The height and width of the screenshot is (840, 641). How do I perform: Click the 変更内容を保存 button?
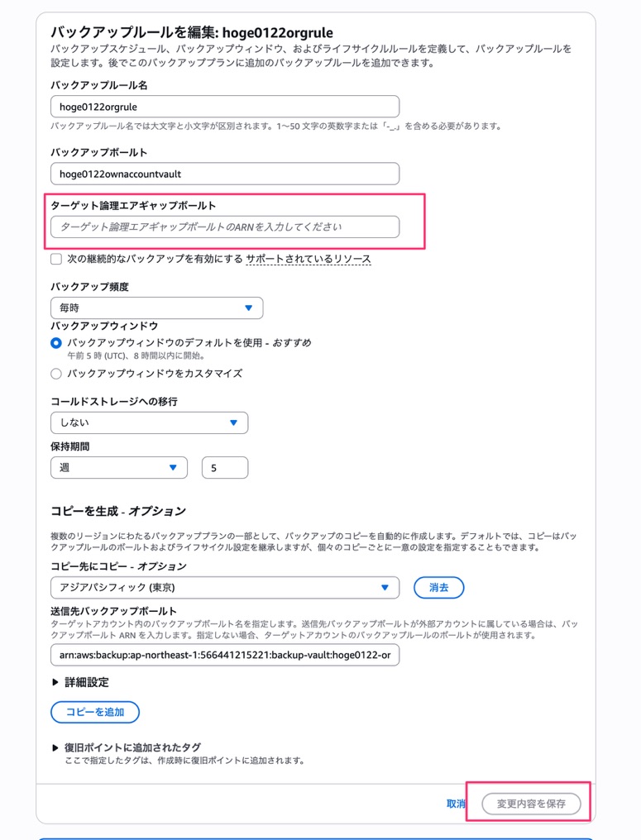pyautogui.click(x=531, y=804)
